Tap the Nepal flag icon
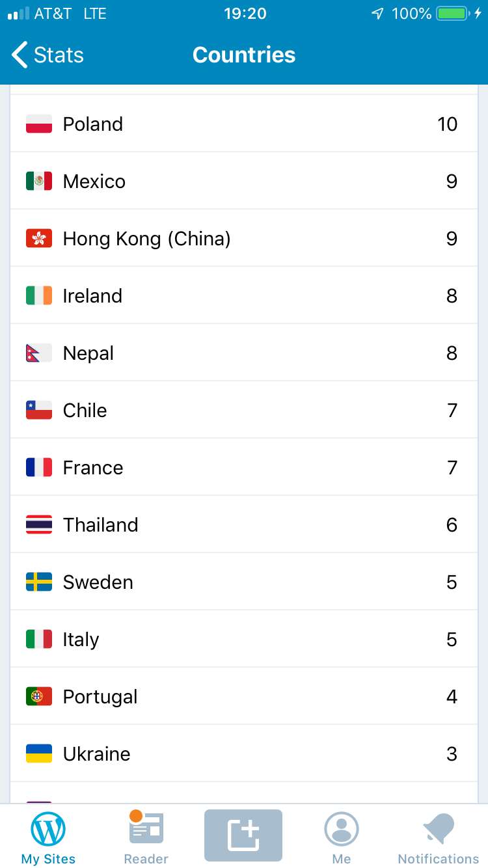The height and width of the screenshot is (868, 488). (x=38, y=353)
